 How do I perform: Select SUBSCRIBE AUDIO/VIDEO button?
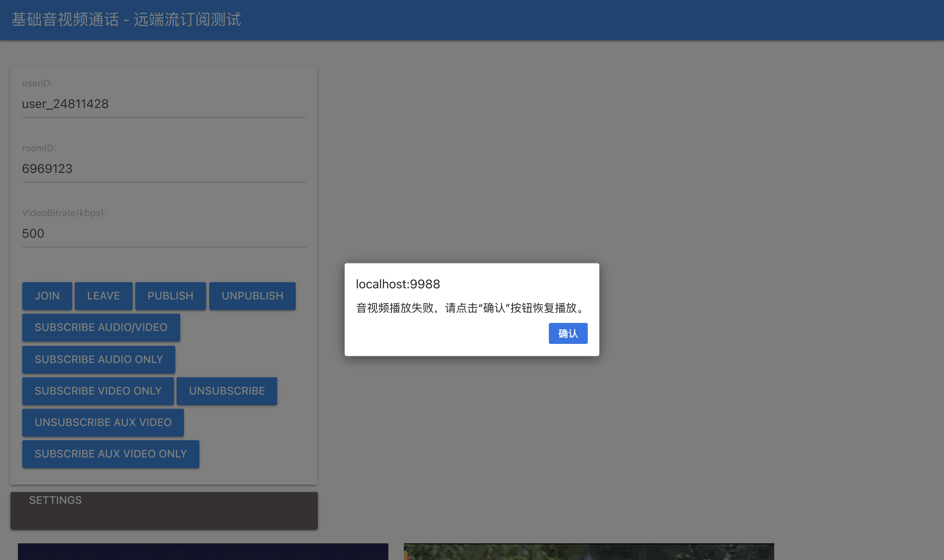pyautogui.click(x=101, y=327)
